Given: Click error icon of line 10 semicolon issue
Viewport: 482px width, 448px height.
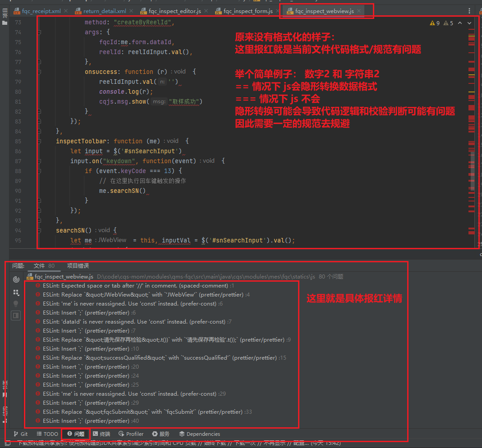Looking at the screenshot, I should pyautogui.click(x=38, y=349).
